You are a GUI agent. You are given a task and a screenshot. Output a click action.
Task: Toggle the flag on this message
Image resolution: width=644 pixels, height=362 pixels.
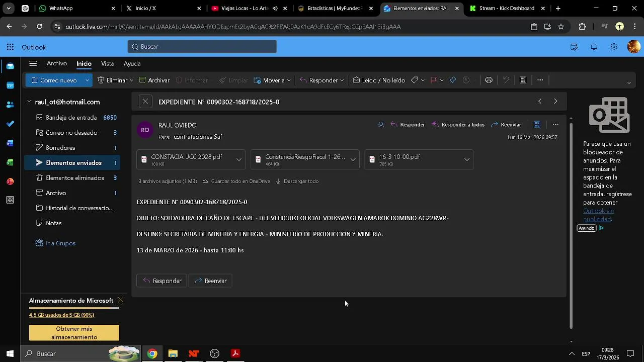pyautogui.click(x=433, y=80)
